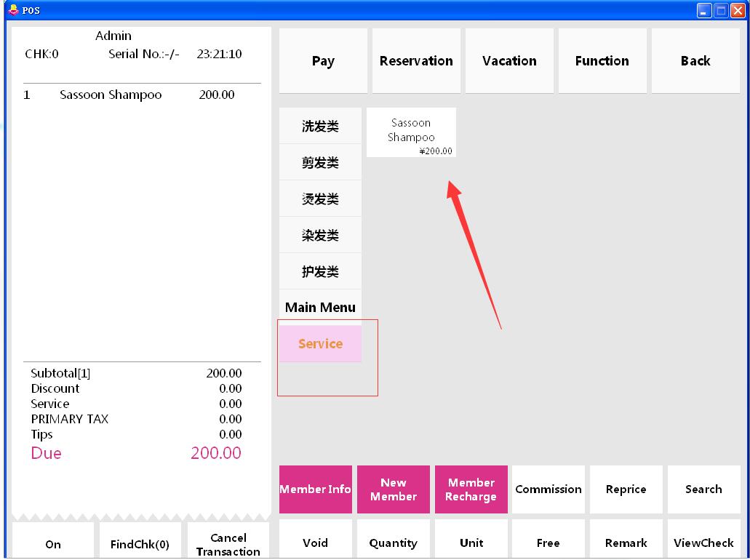Click the Due 200.00 total

pyautogui.click(x=136, y=453)
